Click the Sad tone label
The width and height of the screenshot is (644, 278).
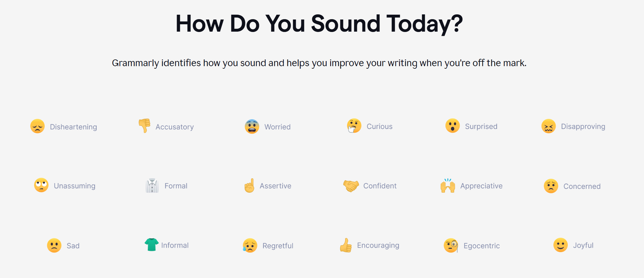pyautogui.click(x=73, y=246)
